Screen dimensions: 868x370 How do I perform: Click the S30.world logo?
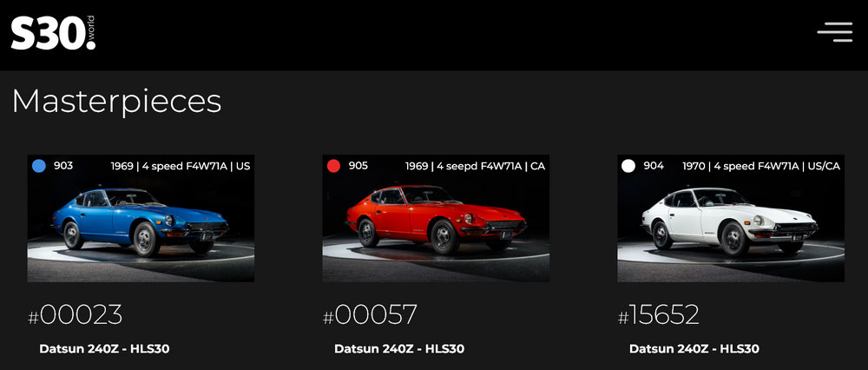(53, 33)
